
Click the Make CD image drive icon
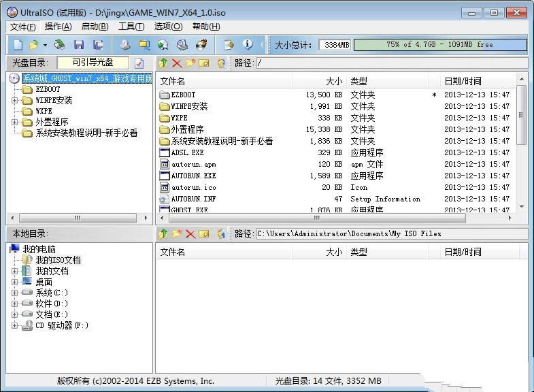click(125, 45)
